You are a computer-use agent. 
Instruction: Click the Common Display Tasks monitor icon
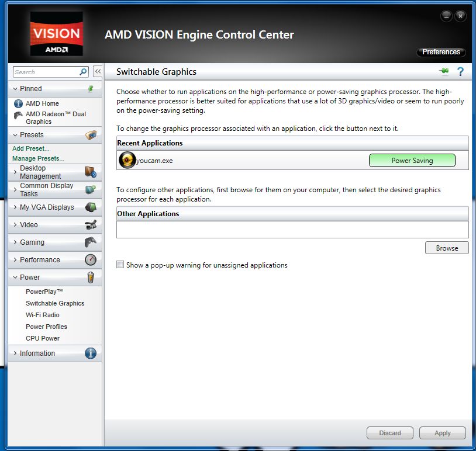pos(91,189)
